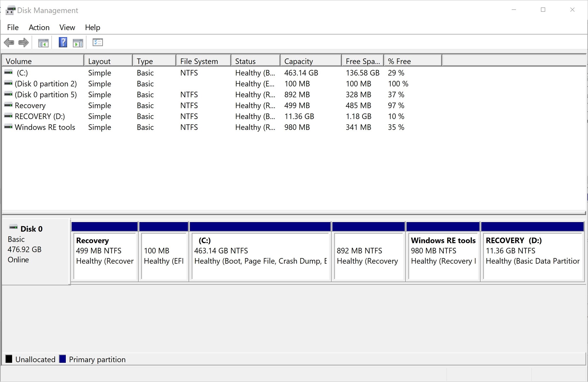Sort by Free Space column header

pos(363,61)
